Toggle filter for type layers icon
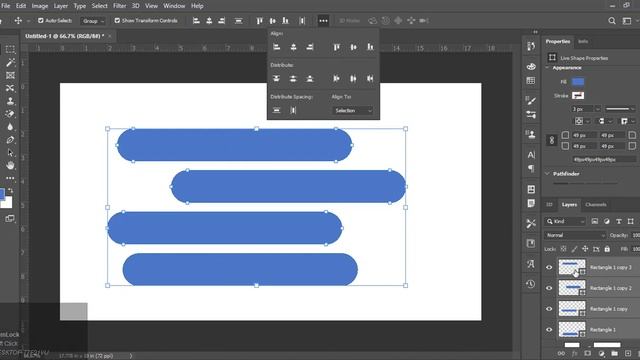 (619, 221)
